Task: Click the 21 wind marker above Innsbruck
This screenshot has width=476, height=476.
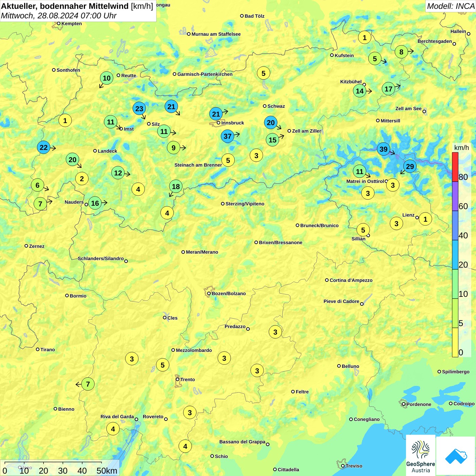Action: click(x=216, y=114)
